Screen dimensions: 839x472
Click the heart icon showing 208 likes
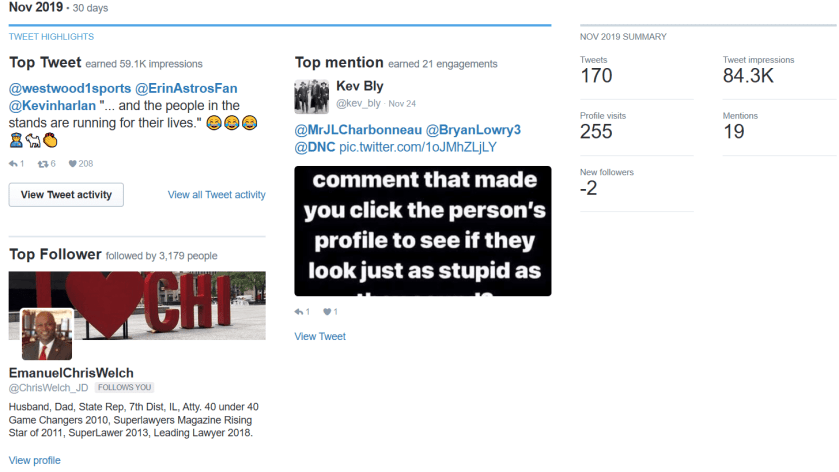[72, 164]
